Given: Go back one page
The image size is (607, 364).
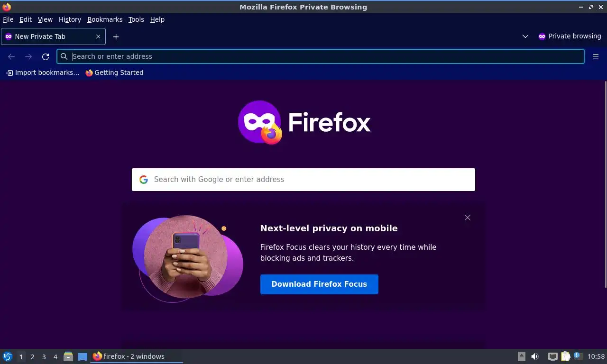Looking at the screenshot, I should tap(11, 56).
